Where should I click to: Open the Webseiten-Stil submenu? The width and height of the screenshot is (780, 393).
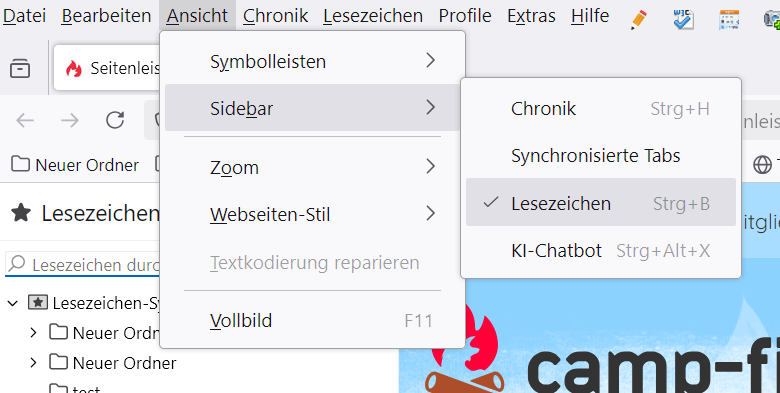pyautogui.click(x=312, y=214)
